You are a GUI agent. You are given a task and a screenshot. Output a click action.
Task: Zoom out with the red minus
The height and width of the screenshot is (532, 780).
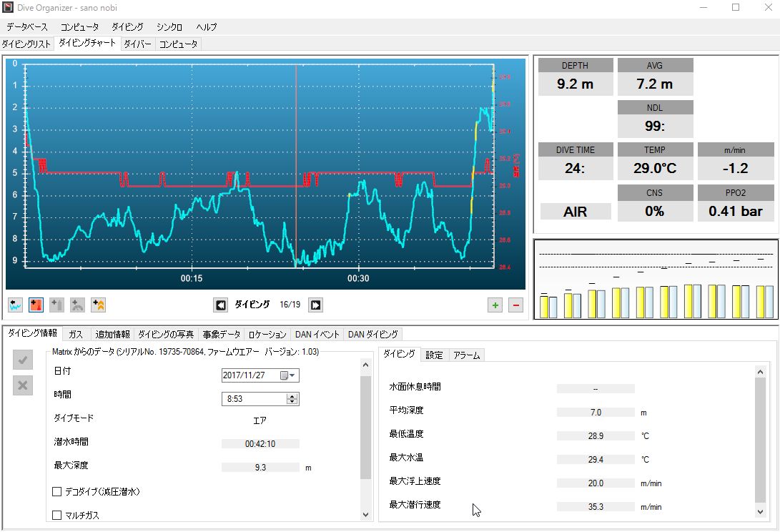(515, 305)
